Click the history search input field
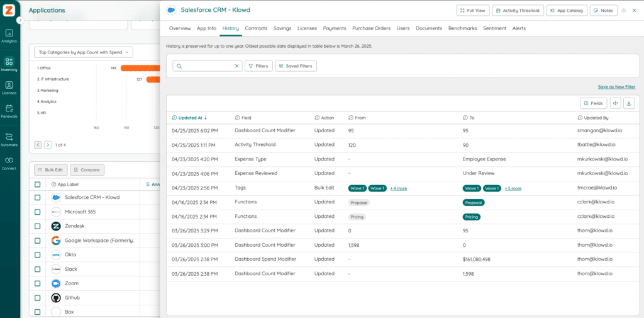The image size is (644, 318). [x=208, y=66]
